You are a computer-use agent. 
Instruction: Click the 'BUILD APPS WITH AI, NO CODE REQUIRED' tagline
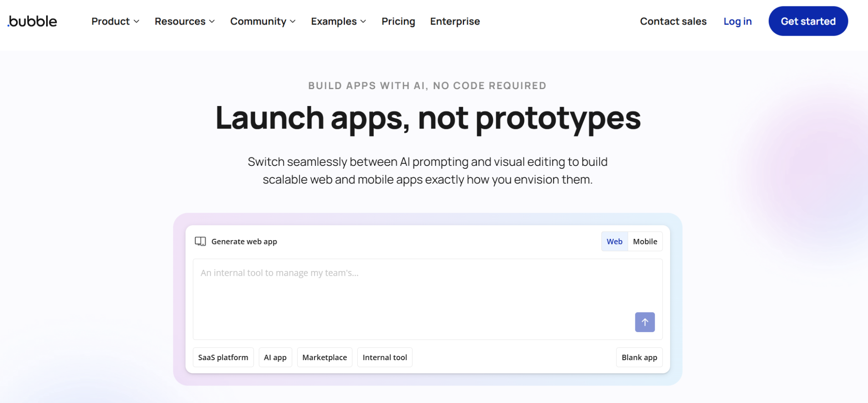pos(427,86)
